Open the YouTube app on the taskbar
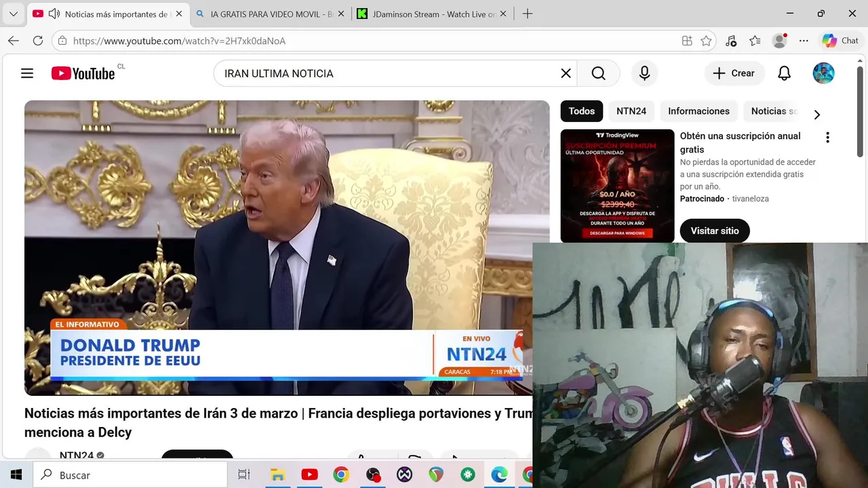 (309, 475)
